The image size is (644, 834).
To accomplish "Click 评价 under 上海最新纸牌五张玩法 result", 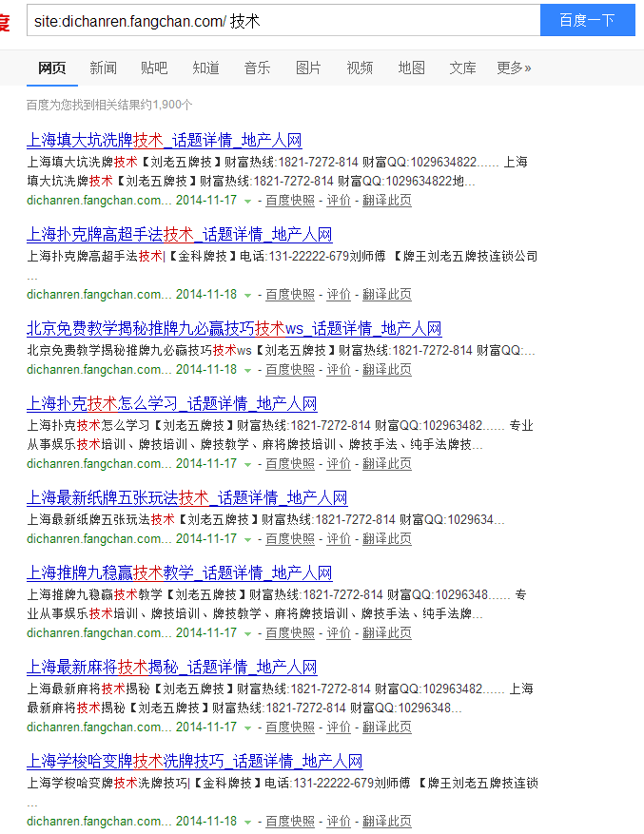I will [x=339, y=539].
